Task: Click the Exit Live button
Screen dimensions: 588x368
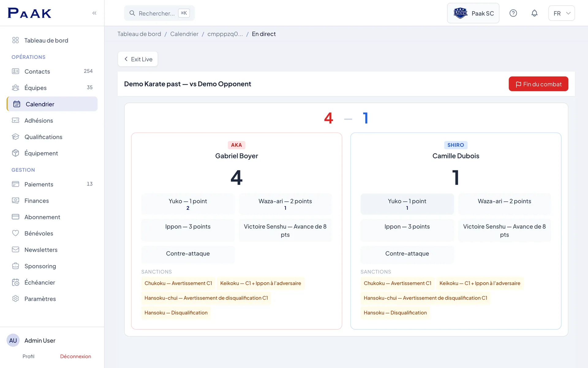Action: (138, 59)
